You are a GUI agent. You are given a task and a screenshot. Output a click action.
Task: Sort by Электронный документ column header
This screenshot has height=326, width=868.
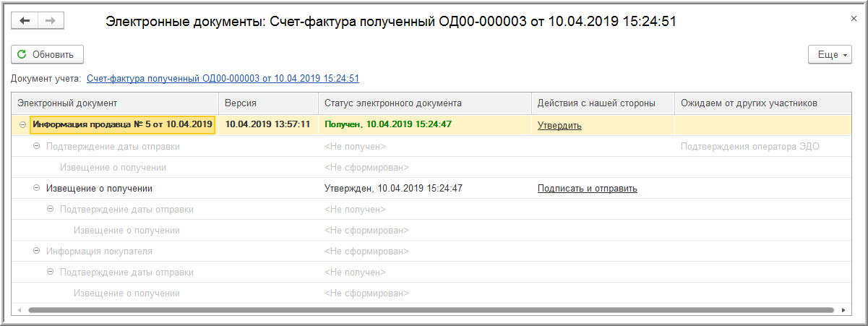tap(115, 103)
